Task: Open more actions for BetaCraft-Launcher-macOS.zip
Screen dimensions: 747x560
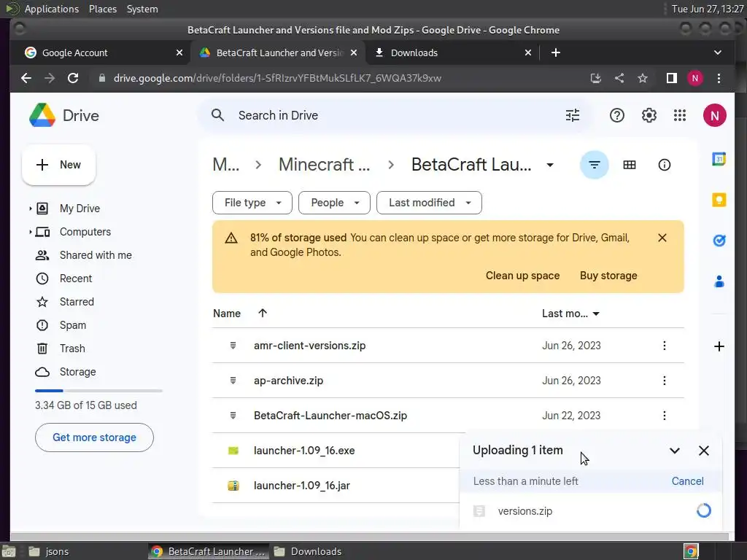Action: 664,416
